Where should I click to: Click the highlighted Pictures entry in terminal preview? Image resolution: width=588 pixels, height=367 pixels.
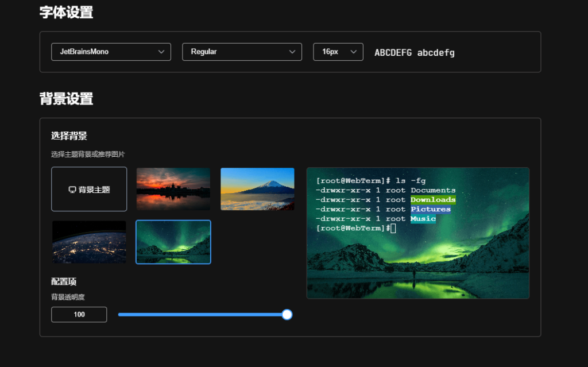pos(430,209)
